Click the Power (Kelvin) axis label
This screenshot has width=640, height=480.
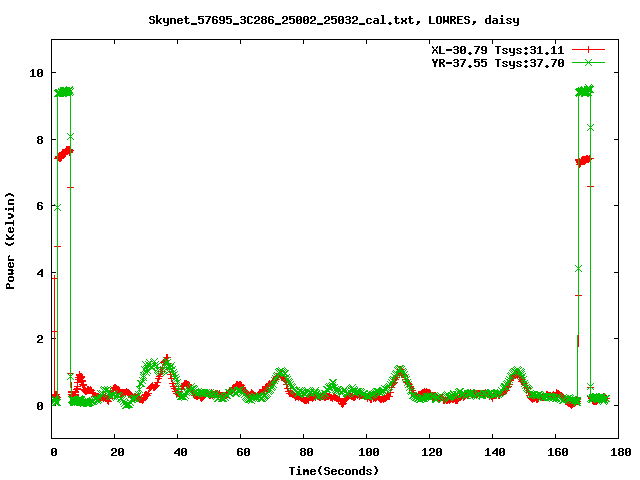10,240
